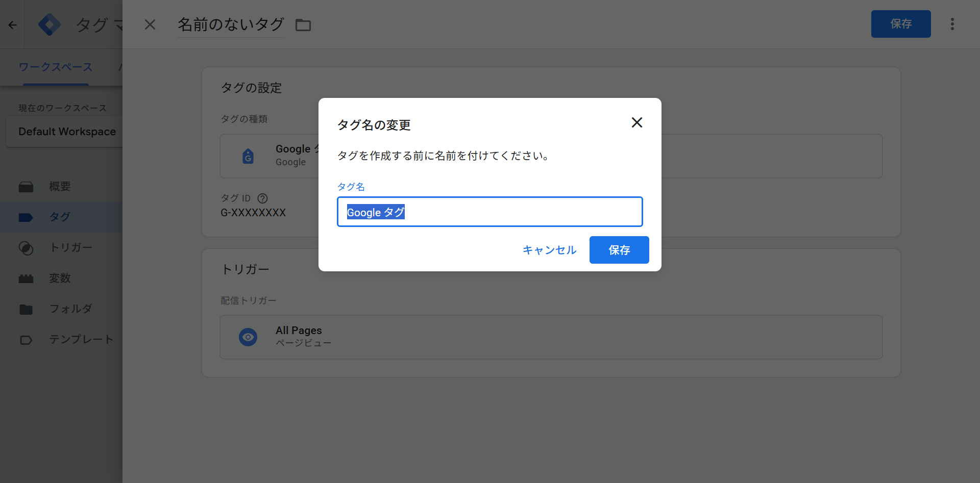Click the All Pages trigger eye icon
Viewport: 980px width, 483px height.
[x=248, y=337]
